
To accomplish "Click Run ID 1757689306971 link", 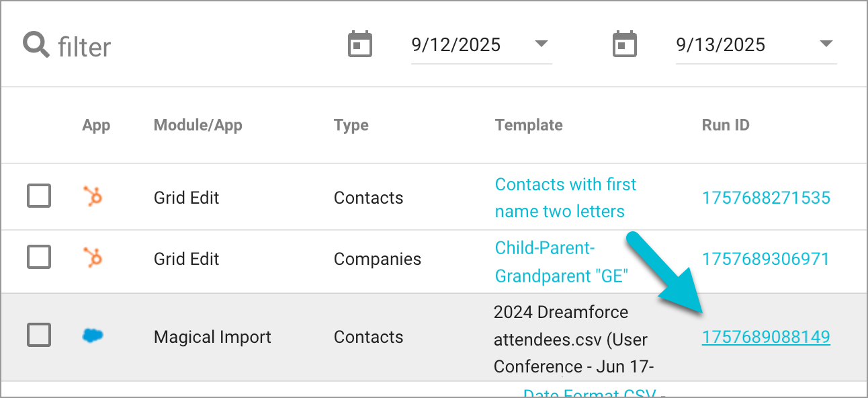I will click(766, 259).
